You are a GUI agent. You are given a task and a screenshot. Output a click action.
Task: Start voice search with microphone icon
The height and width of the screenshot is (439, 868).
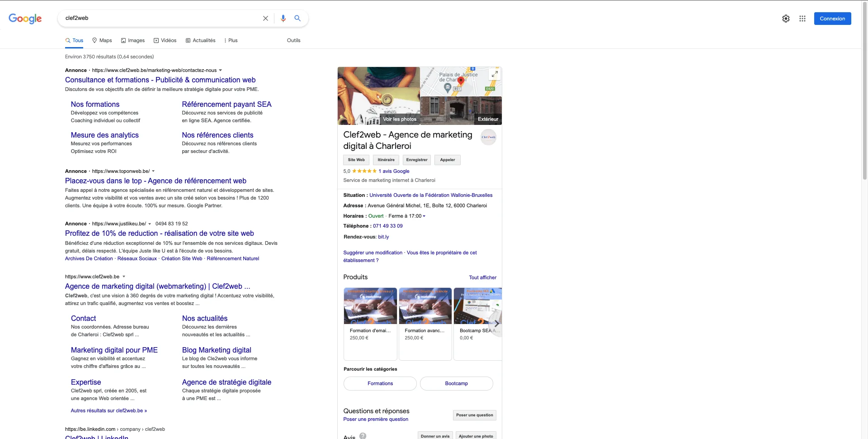coord(283,19)
